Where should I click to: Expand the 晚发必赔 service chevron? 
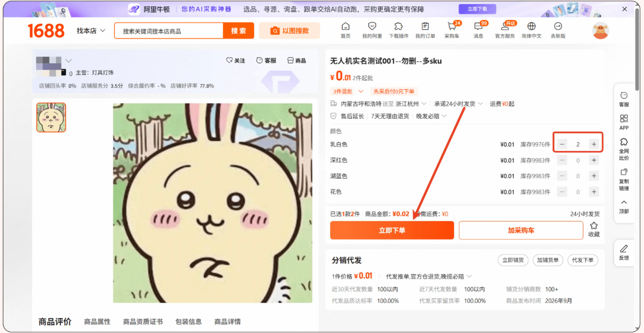(444, 116)
